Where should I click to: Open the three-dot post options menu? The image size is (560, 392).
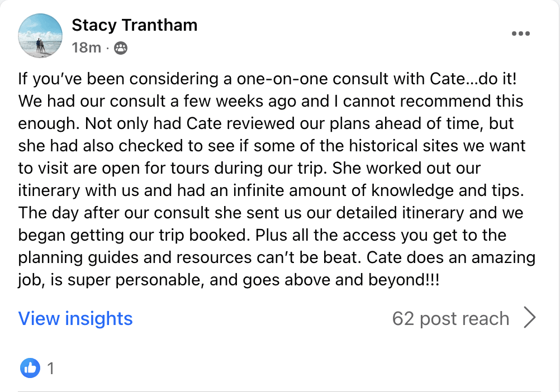pyautogui.click(x=520, y=34)
